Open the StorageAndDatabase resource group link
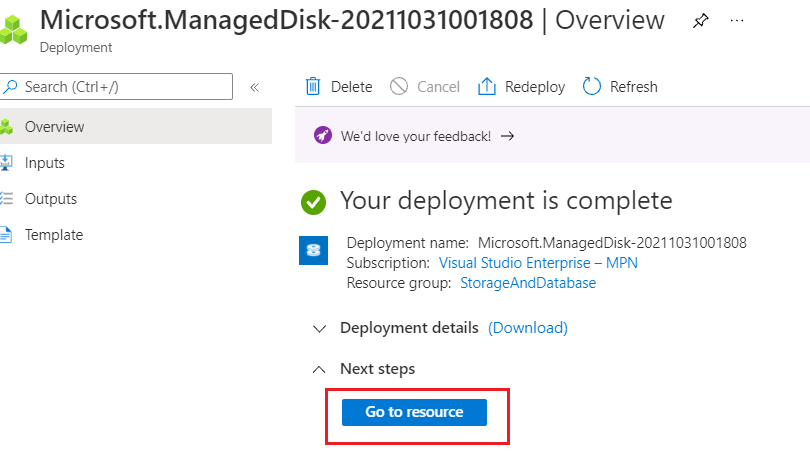The height and width of the screenshot is (458, 810). 528,283
